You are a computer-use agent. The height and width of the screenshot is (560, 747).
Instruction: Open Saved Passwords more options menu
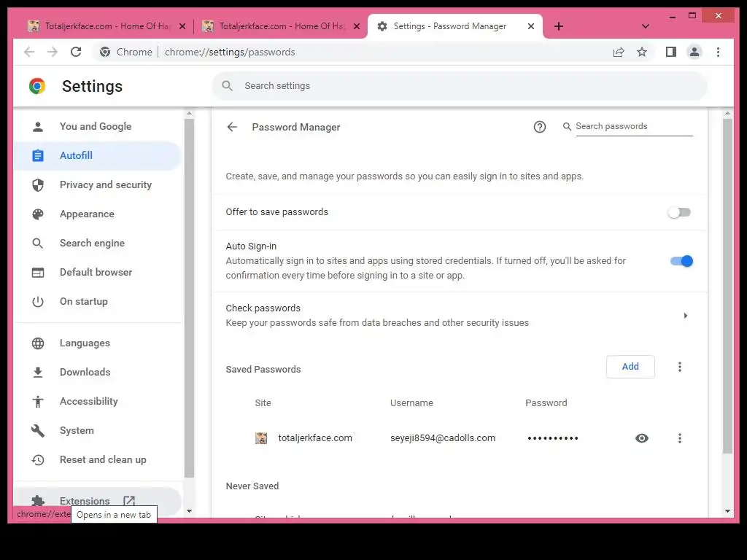(680, 367)
